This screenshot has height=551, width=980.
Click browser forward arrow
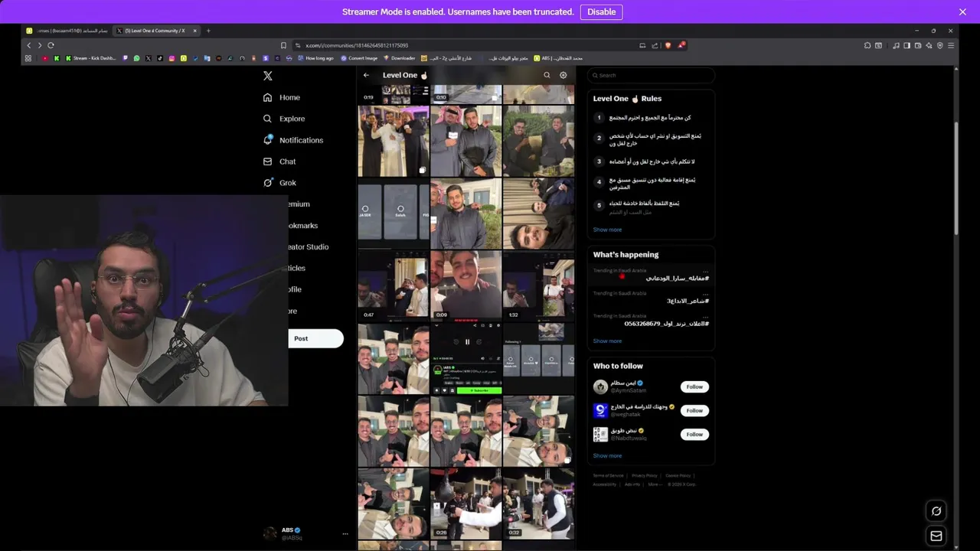[40, 45]
